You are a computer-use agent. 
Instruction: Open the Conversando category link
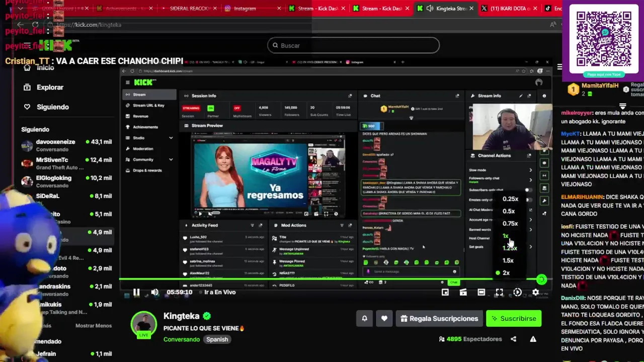pyautogui.click(x=182, y=339)
